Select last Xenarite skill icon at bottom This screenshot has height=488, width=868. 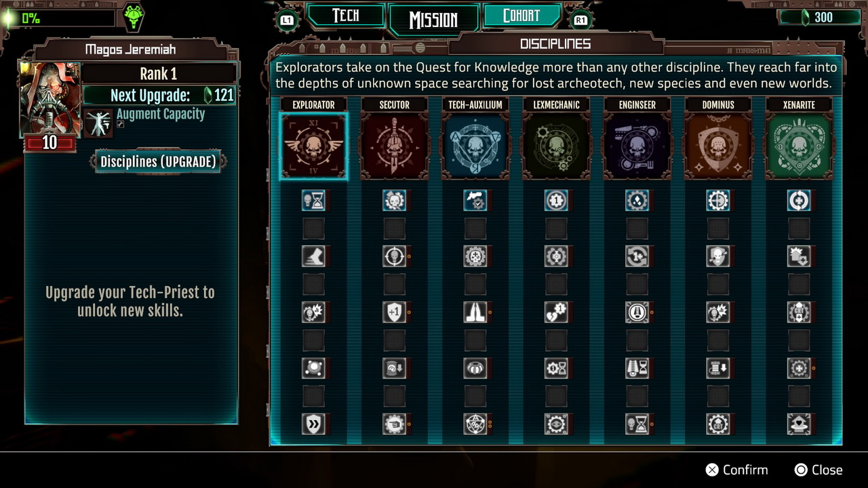coord(799,424)
